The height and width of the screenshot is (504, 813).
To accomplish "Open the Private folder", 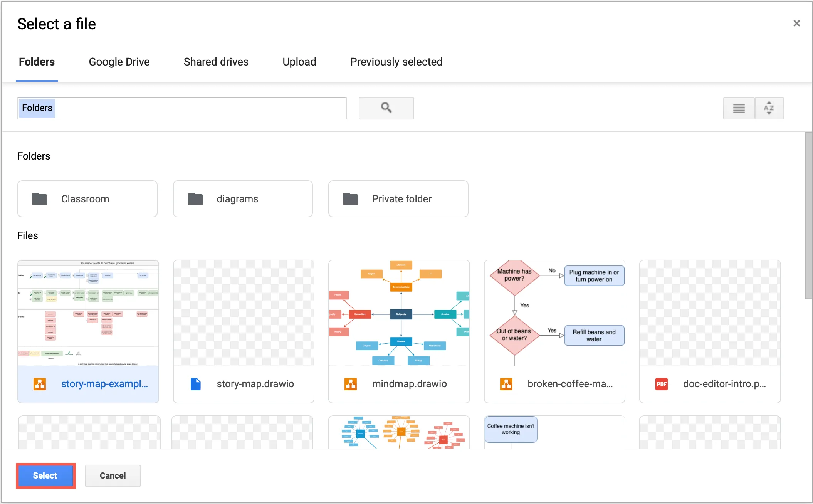I will (398, 199).
